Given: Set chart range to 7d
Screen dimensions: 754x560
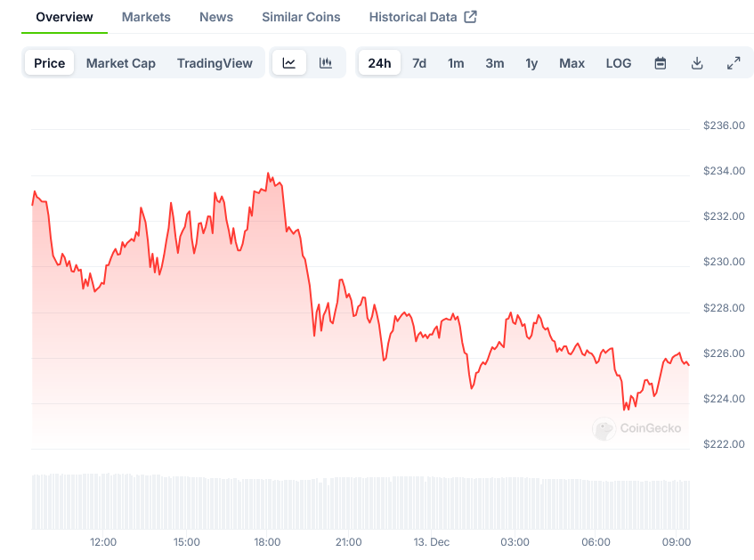Looking at the screenshot, I should 419,63.
